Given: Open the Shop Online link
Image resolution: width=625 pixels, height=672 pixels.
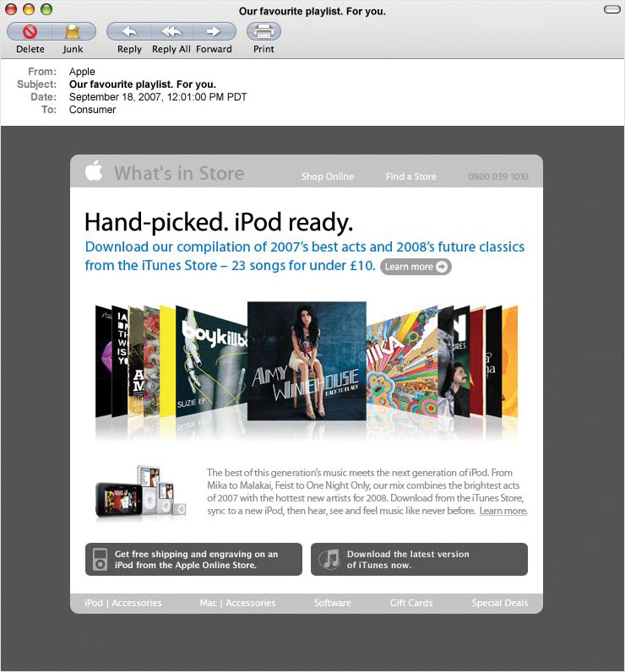Looking at the screenshot, I should [x=328, y=176].
